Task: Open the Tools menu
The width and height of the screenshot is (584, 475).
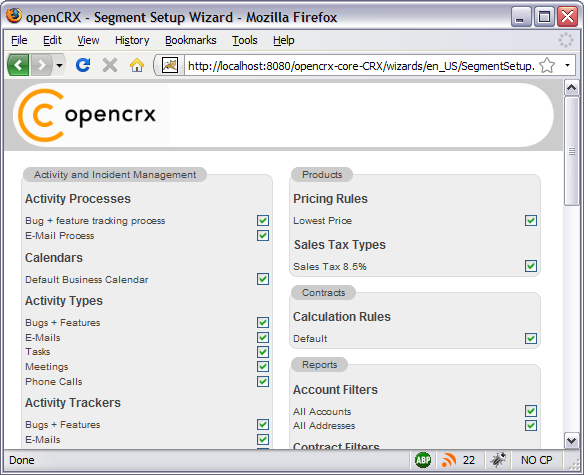Action: [245, 40]
